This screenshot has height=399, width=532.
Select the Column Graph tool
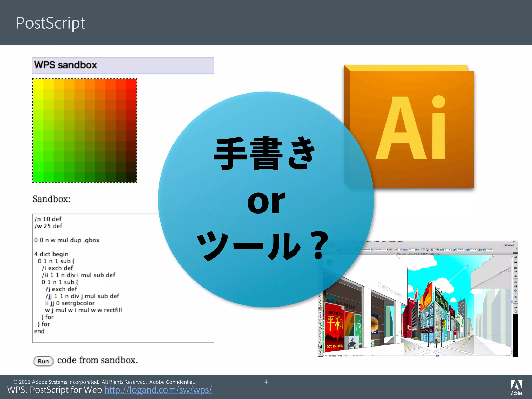(320, 327)
